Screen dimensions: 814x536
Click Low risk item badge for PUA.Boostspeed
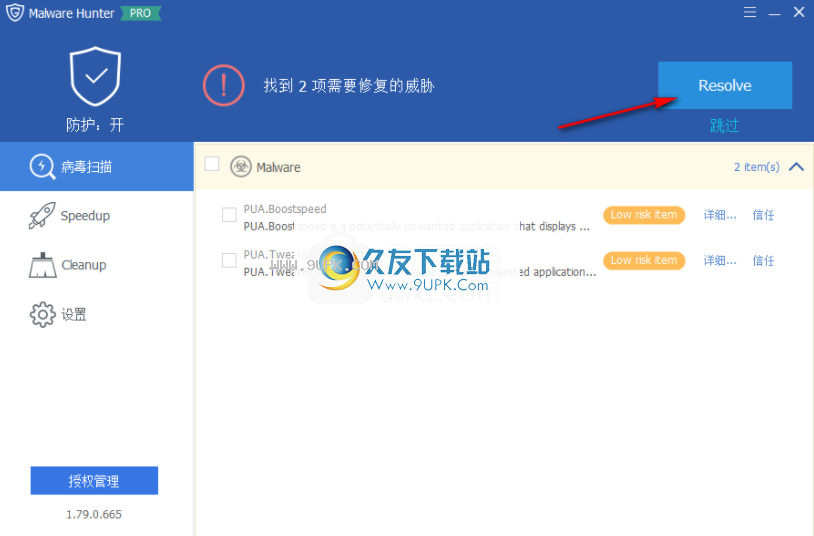[644, 215]
